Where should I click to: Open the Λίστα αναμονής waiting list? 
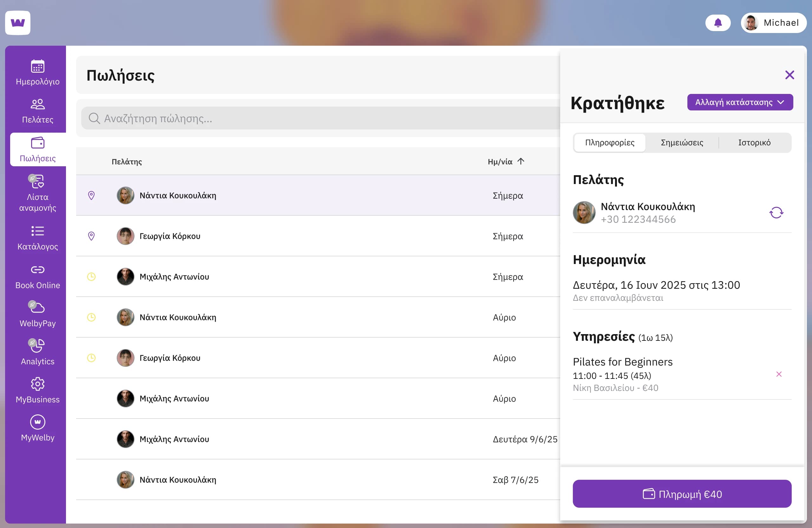coord(37,193)
